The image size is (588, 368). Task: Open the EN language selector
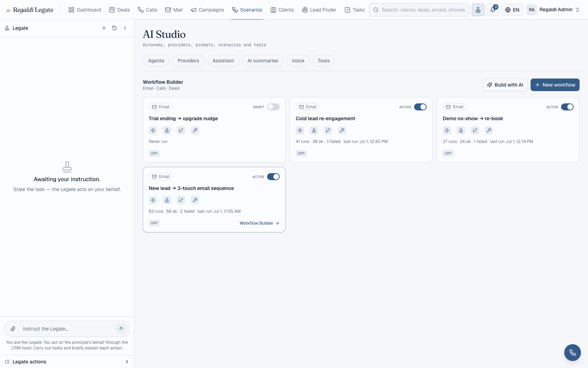pos(512,10)
